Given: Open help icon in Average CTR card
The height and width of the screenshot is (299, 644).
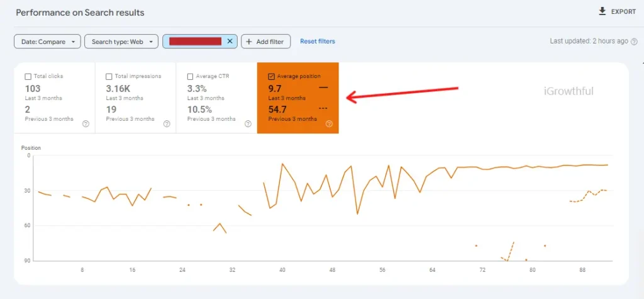Looking at the screenshot, I should [x=248, y=124].
